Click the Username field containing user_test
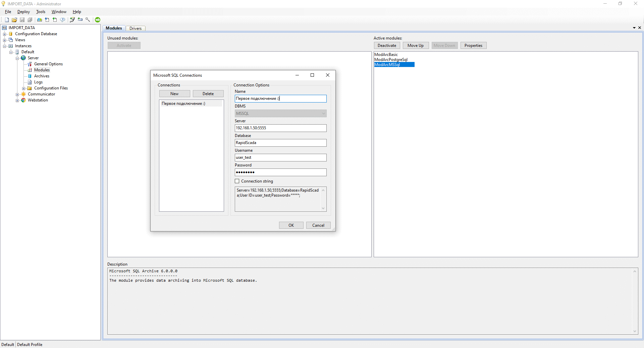 pos(280,157)
